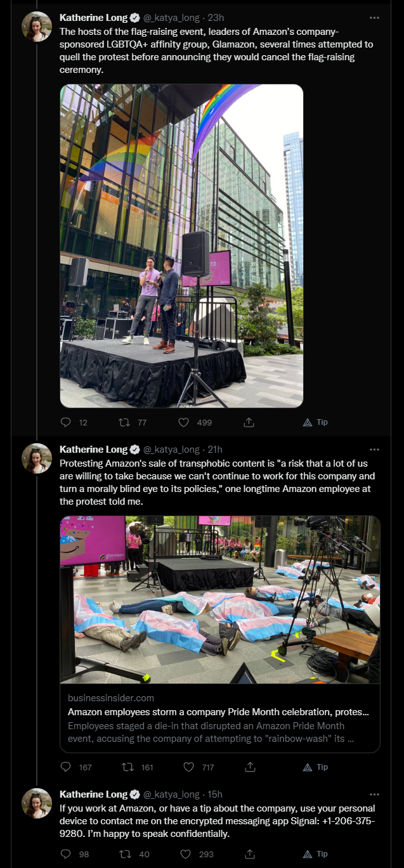Open the third tweet's three-dot more menu
The height and width of the screenshot is (868, 404).
[374, 794]
